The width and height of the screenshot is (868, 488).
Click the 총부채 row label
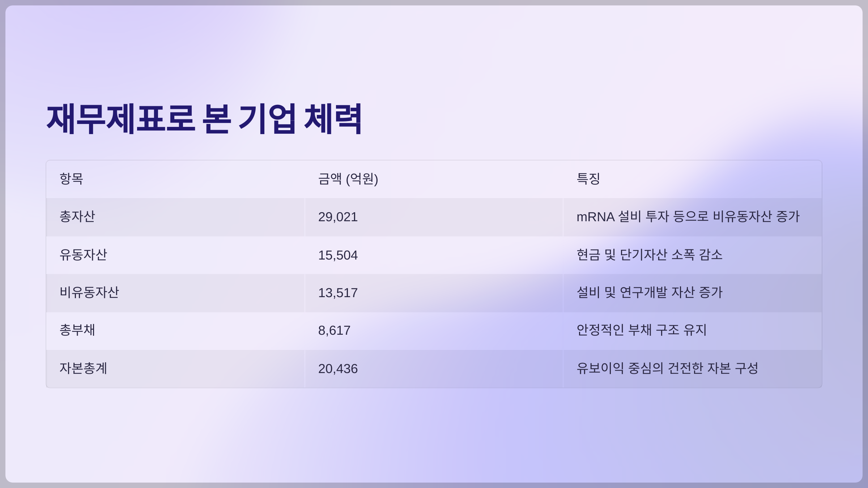[77, 330]
